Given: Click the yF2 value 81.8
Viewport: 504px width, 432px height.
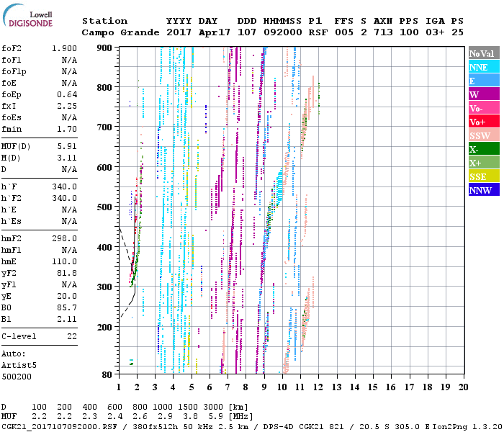Looking at the screenshot, I should [x=67, y=273].
